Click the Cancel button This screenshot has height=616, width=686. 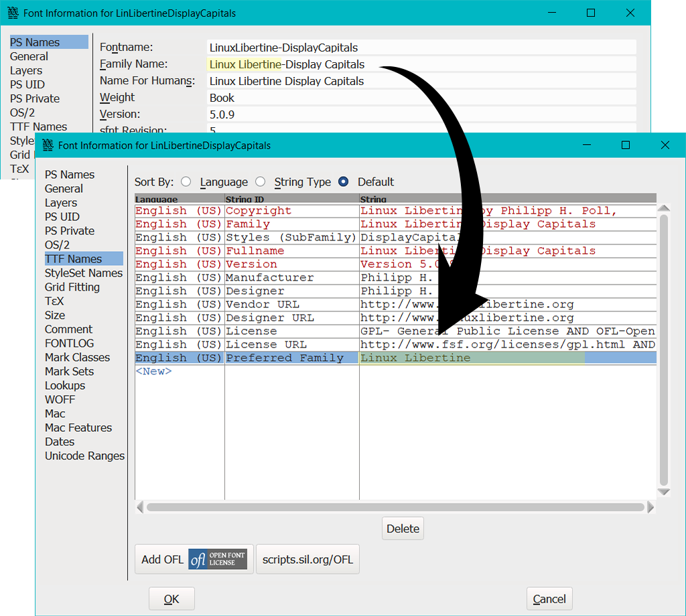pyautogui.click(x=549, y=599)
